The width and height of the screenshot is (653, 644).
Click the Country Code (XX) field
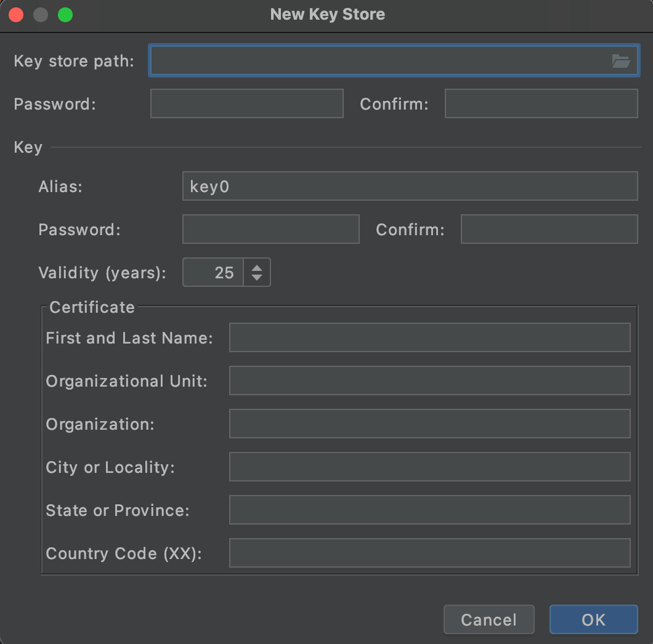(x=429, y=553)
